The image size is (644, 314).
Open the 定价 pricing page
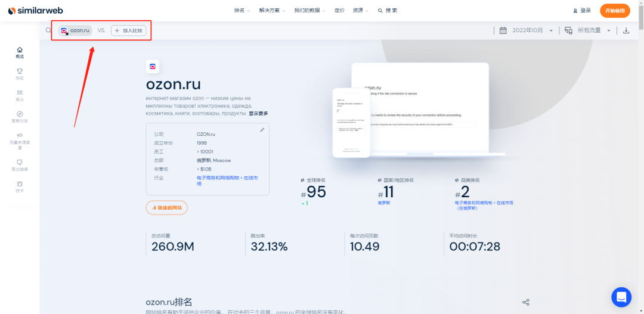[x=340, y=11]
